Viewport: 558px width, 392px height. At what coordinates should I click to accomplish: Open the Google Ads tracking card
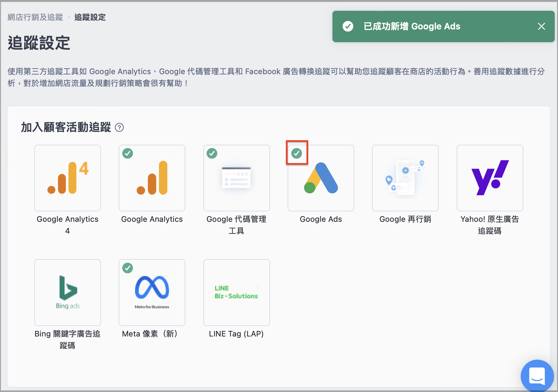coord(321,178)
